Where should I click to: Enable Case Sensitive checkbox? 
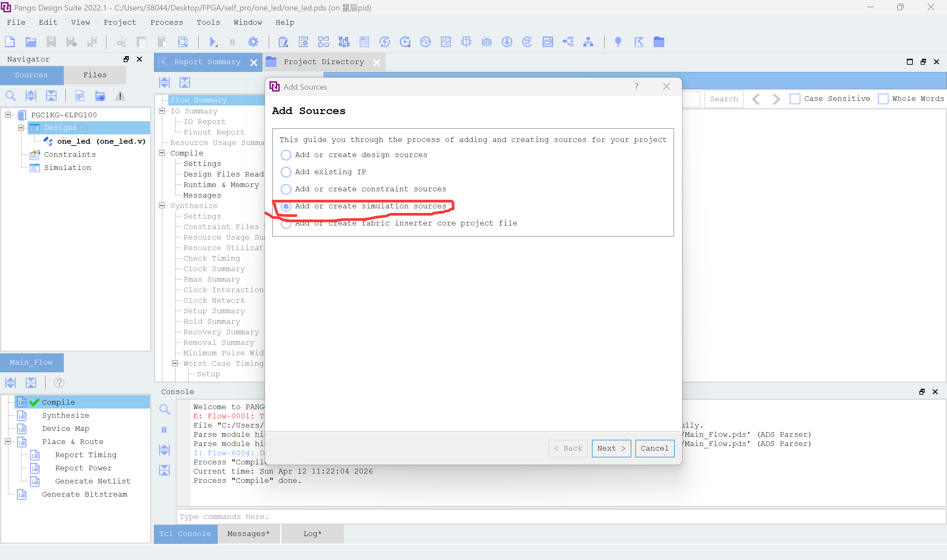[x=795, y=99]
